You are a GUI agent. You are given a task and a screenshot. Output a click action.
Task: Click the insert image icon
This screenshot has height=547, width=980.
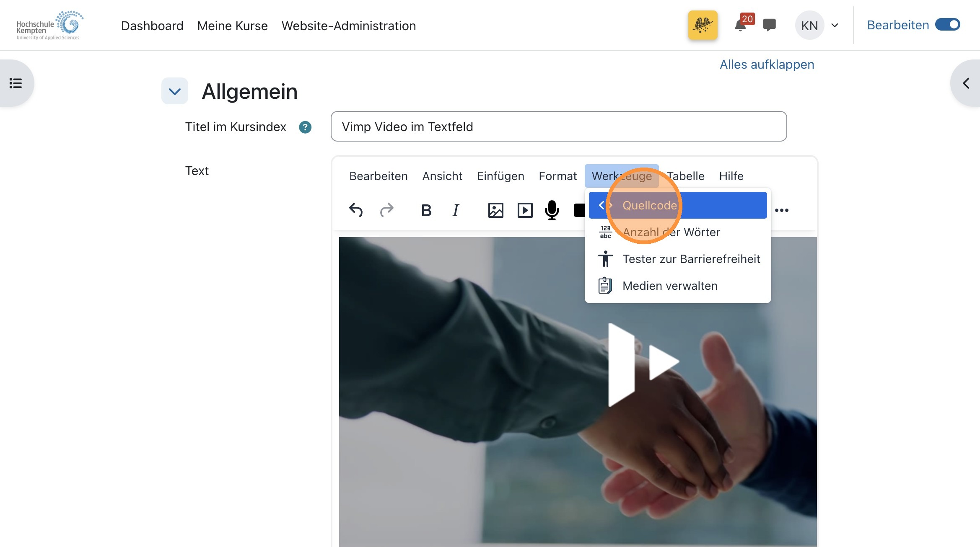point(495,210)
